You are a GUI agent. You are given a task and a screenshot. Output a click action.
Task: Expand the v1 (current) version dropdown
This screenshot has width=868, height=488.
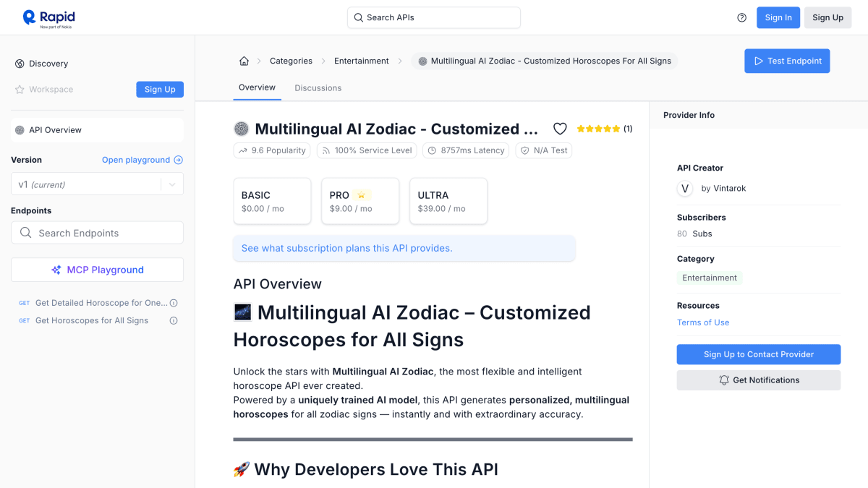coord(97,184)
